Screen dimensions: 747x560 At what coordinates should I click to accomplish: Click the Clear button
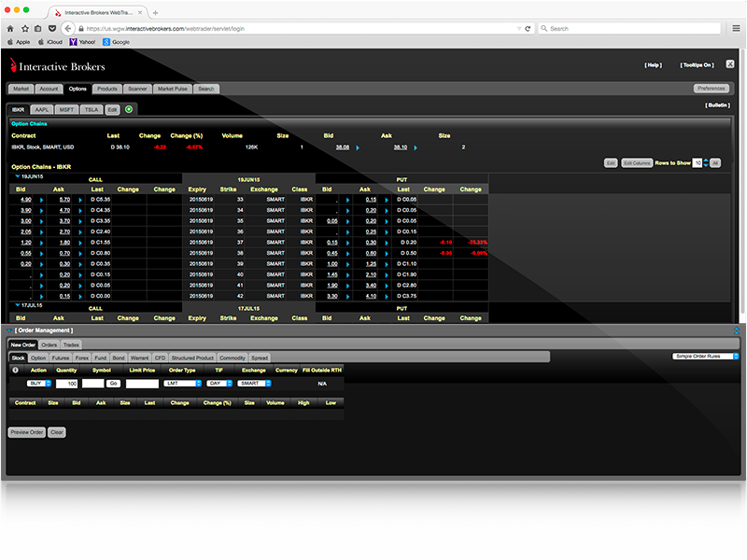(x=57, y=432)
